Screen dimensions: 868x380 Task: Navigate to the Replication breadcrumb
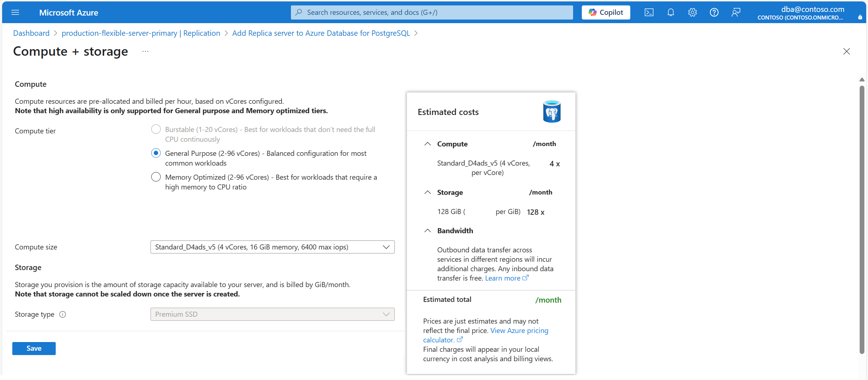(x=141, y=33)
